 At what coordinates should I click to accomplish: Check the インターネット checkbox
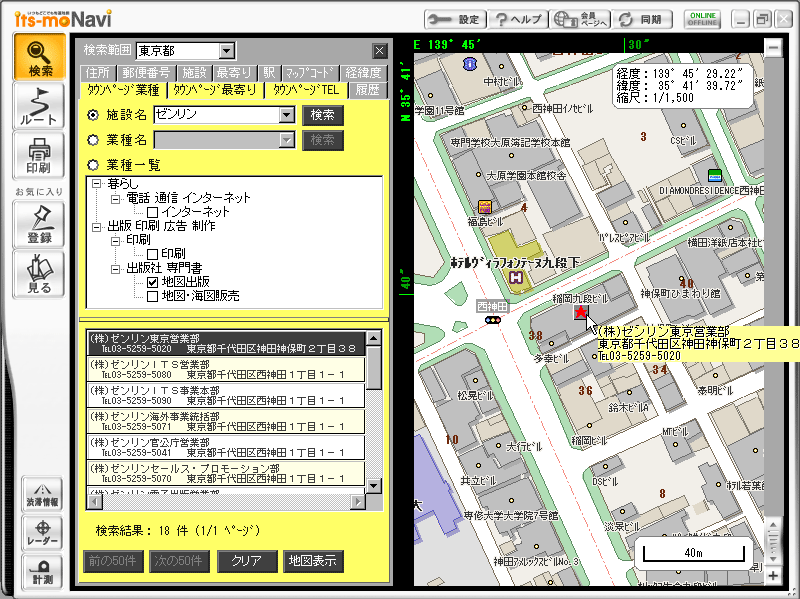point(152,212)
